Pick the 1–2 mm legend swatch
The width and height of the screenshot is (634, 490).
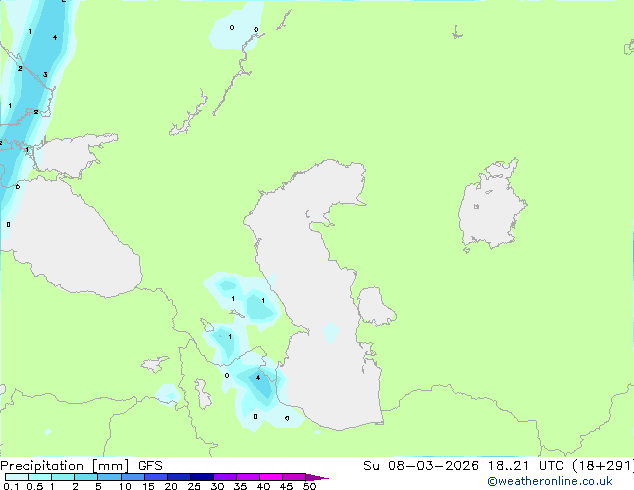click(x=63, y=477)
